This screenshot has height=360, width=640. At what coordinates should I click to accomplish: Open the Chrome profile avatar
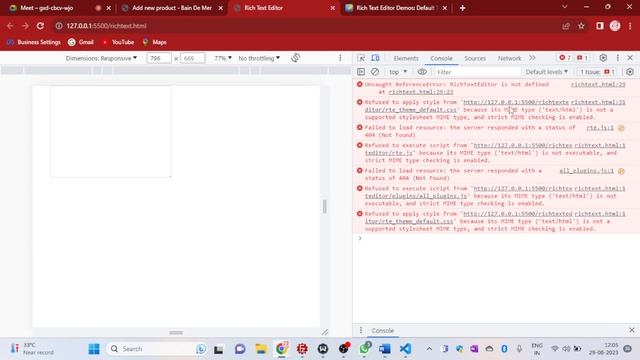pos(615,26)
